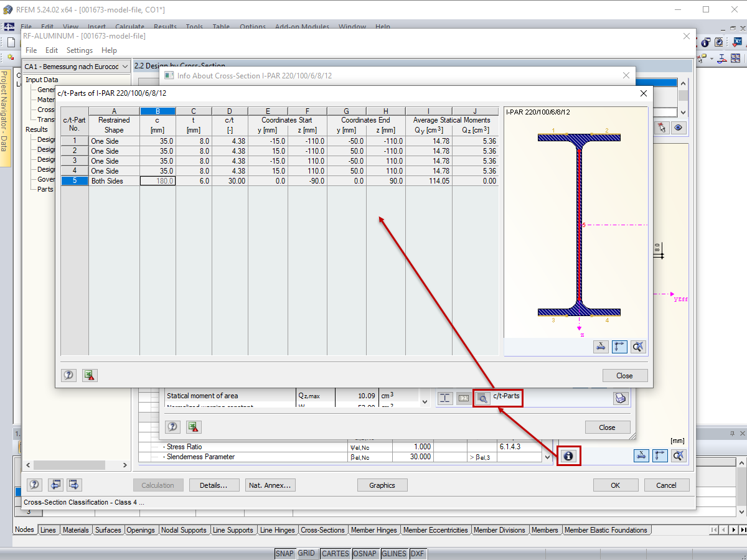Toggle GRID display in the status bar
Screen dimensions: 747x560
pyautogui.click(x=307, y=553)
